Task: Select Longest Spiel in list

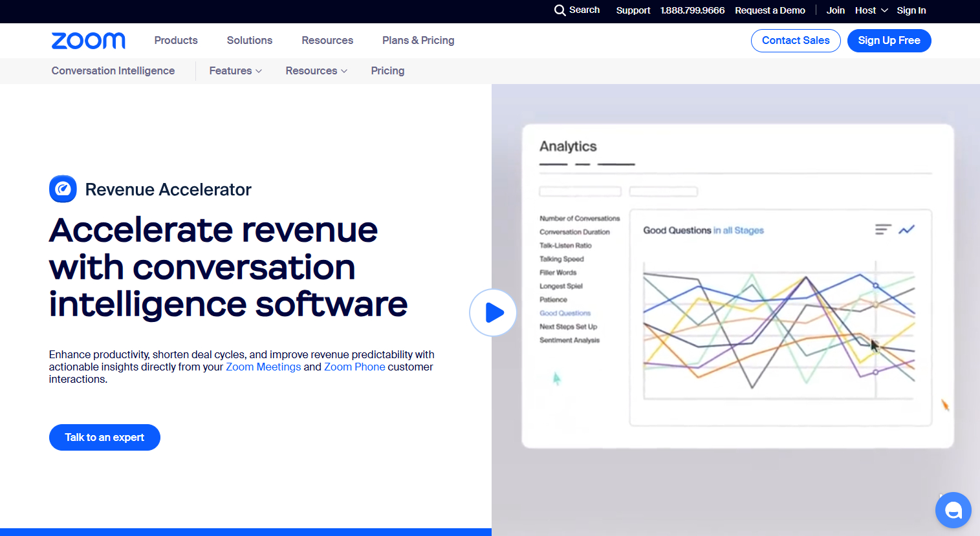Action: tap(561, 286)
